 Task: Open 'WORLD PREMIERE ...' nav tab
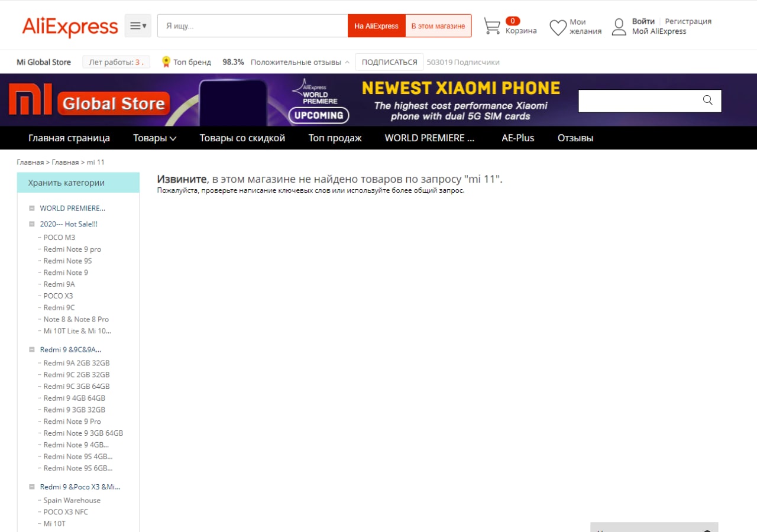430,138
